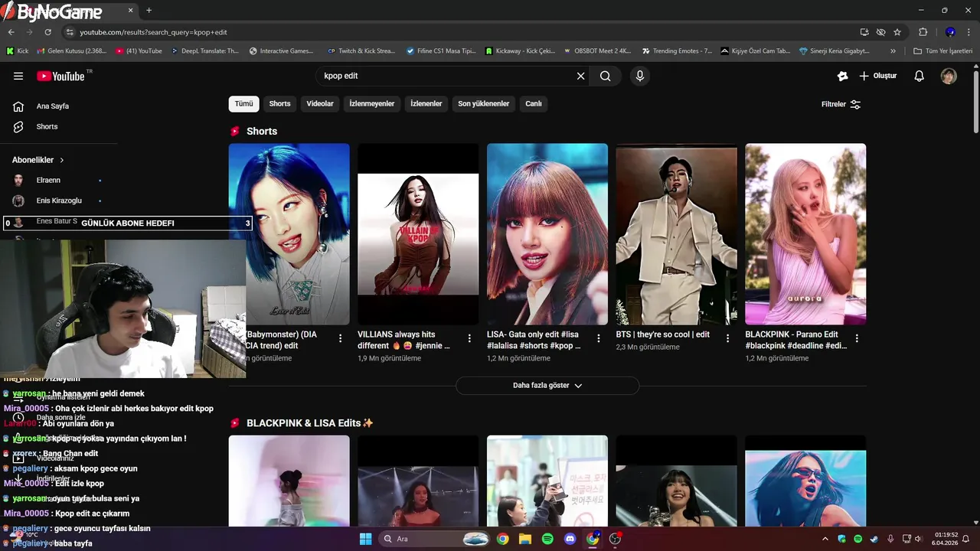Open the notifications bell

click(x=920, y=76)
